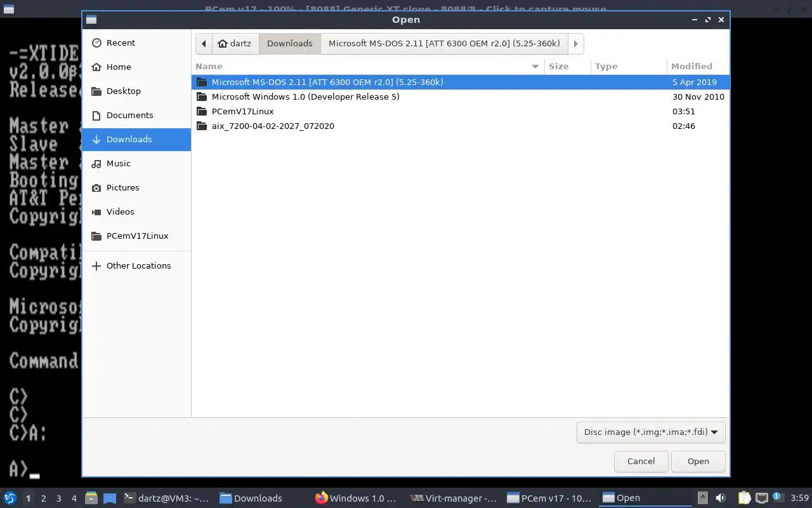Open the Lubuntu start menu
This screenshot has height=508, width=812.
tap(10, 498)
